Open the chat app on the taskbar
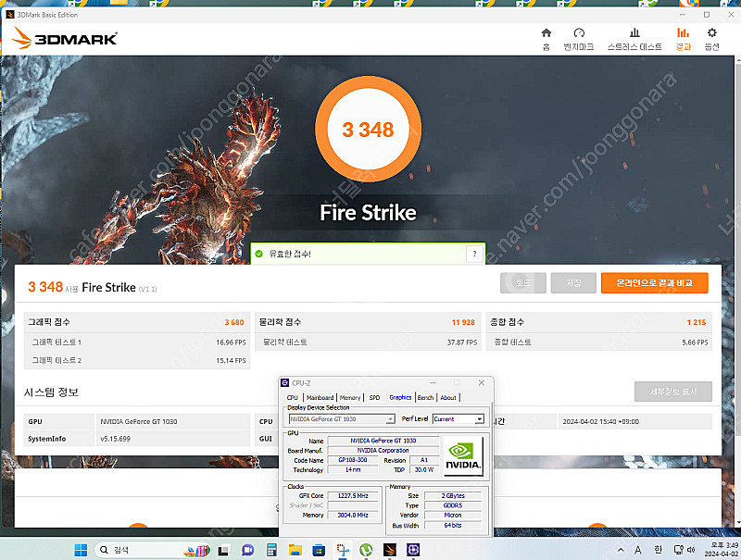Image resolution: width=741 pixels, height=560 pixels. coord(247,550)
